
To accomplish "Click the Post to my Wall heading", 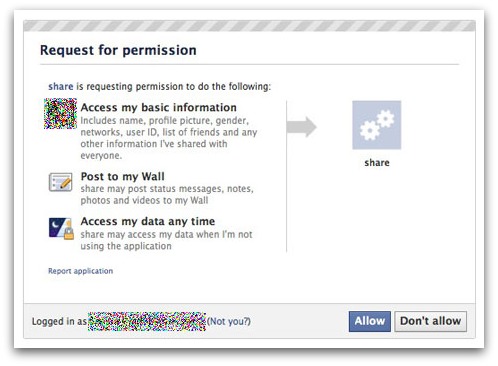I will coord(122,176).
